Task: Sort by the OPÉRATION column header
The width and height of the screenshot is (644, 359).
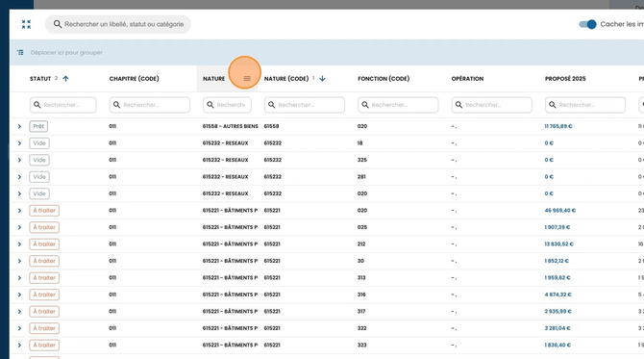Action: (x=467, y=79)
